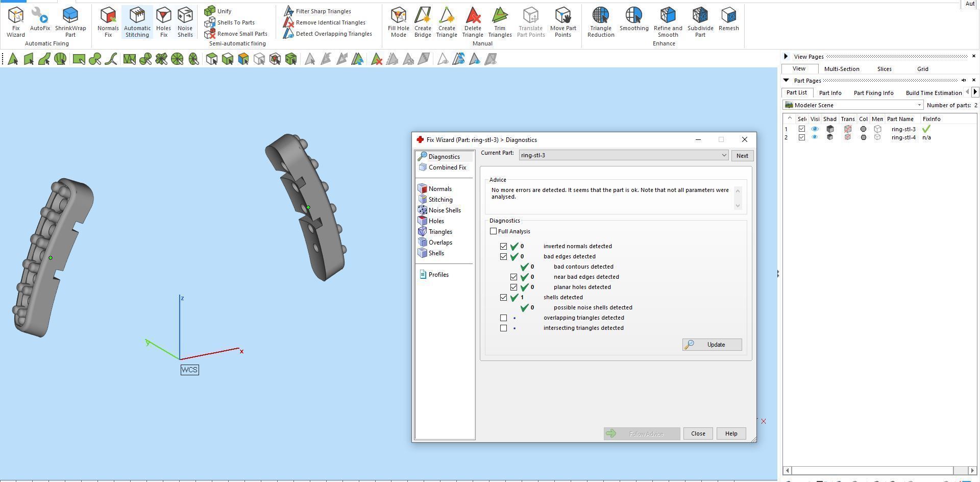980x482 pixels.
Task: Launch ShrinkWrap Part tool
Action: tap(70, 22)
